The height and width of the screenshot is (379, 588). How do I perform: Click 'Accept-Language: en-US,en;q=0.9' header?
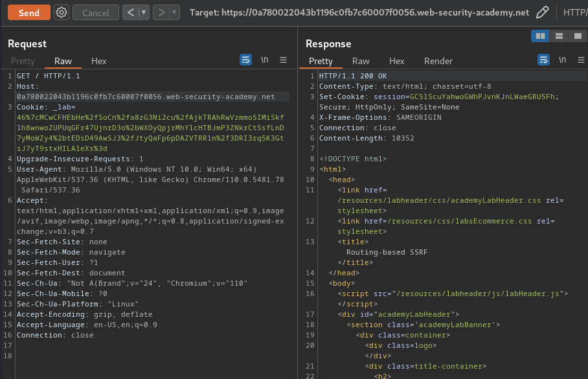[x=87, y=325]
